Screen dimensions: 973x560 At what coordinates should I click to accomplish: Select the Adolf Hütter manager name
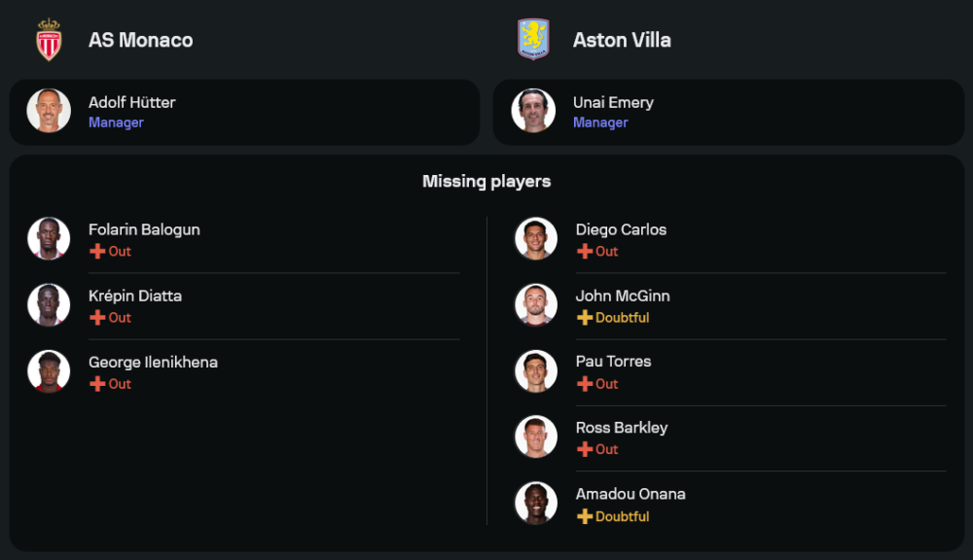click(131, 102)
